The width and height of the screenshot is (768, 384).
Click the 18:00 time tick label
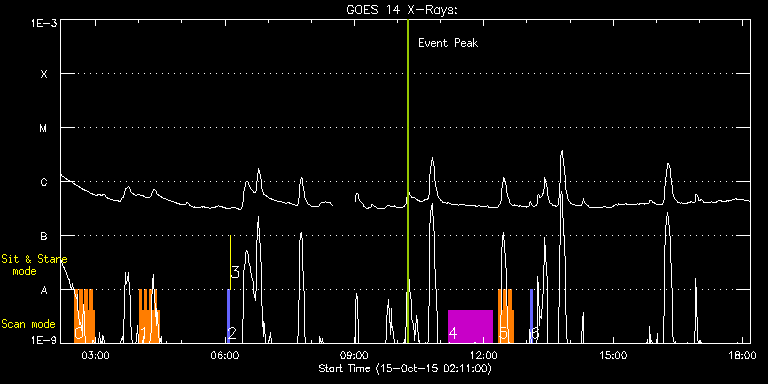742,356
